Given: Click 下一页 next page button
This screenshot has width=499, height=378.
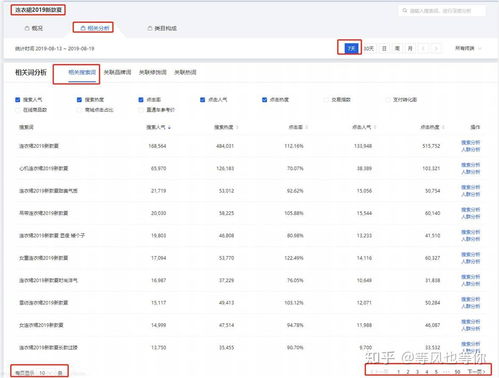Looking at the screenshot, I should click(476, 371).
